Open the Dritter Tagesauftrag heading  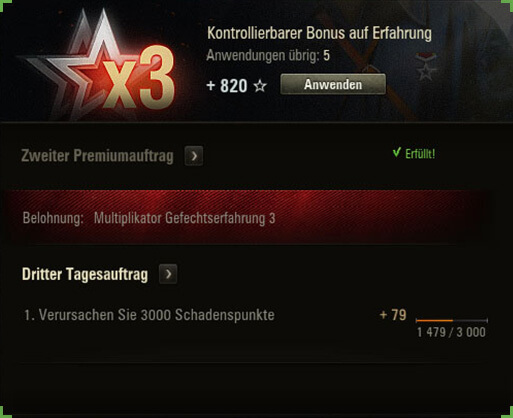85,275
